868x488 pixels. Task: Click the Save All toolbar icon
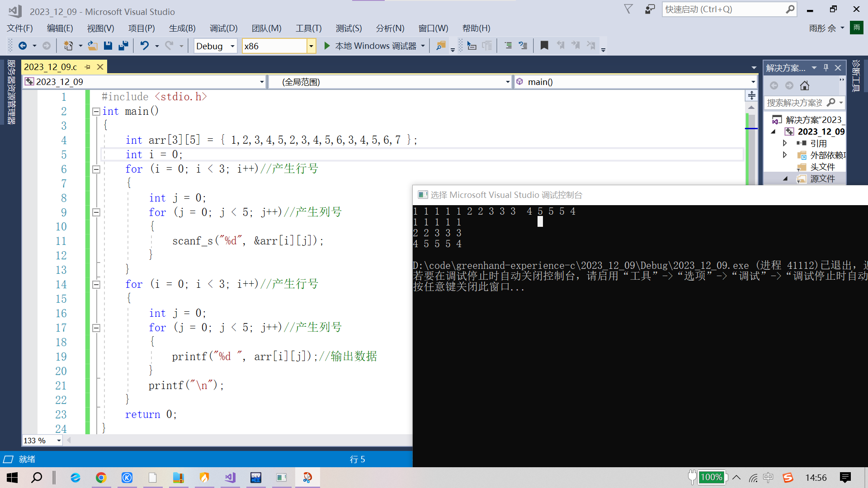(x=123, y=46)
